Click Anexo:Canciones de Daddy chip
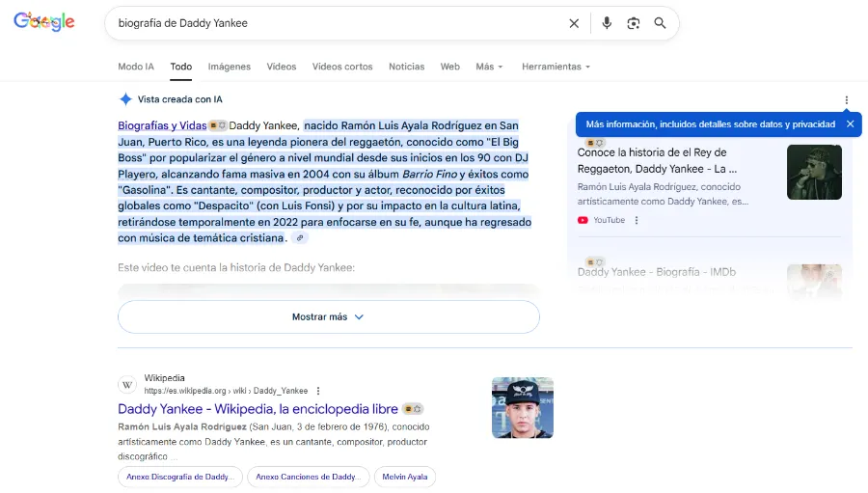Screen dimensions: 868x493 (309, 477)
